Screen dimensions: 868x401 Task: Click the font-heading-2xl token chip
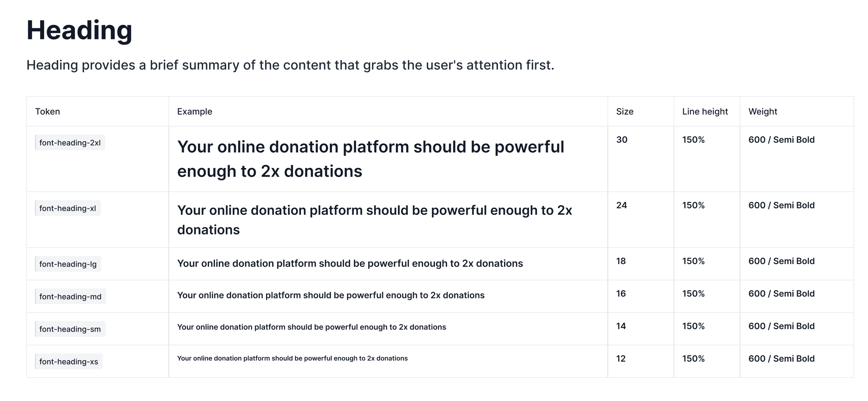coord(70,143)
